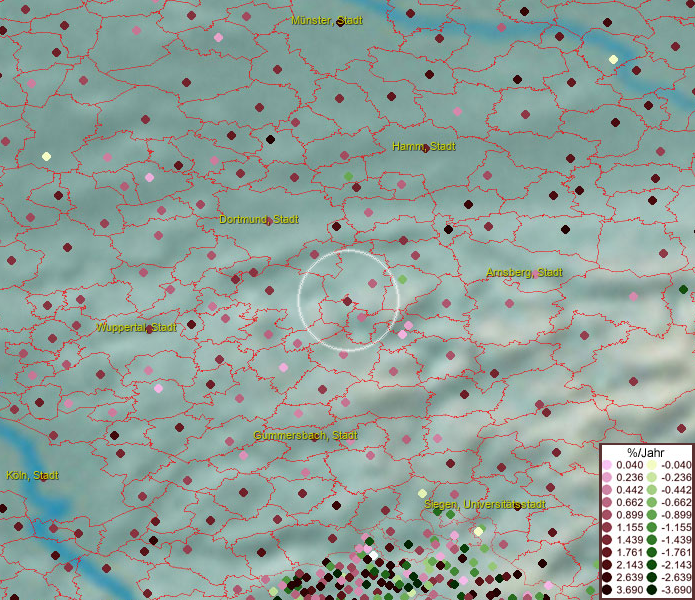Click the legend value 1.155
This screenshot has height=600, width=695.
click(629, 527)
